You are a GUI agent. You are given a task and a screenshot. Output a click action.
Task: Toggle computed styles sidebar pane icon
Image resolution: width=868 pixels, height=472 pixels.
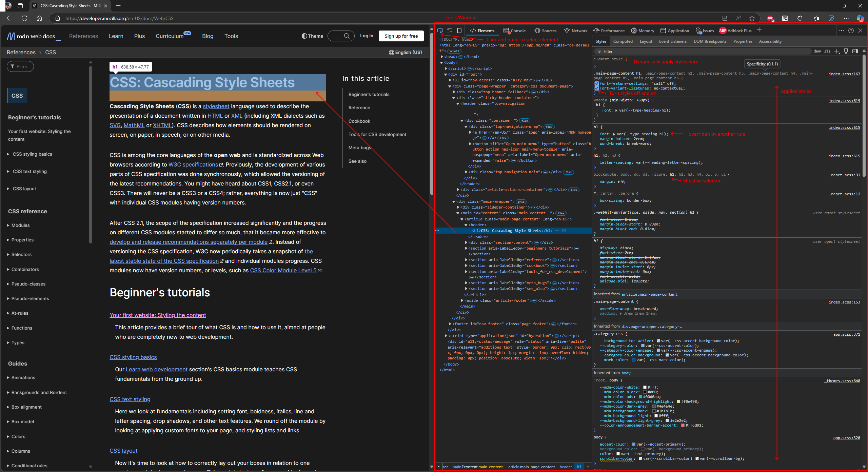(855, 51)
